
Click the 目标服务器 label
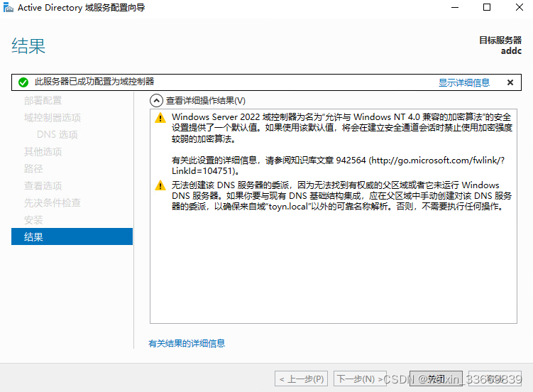click(x=500, y=40)
